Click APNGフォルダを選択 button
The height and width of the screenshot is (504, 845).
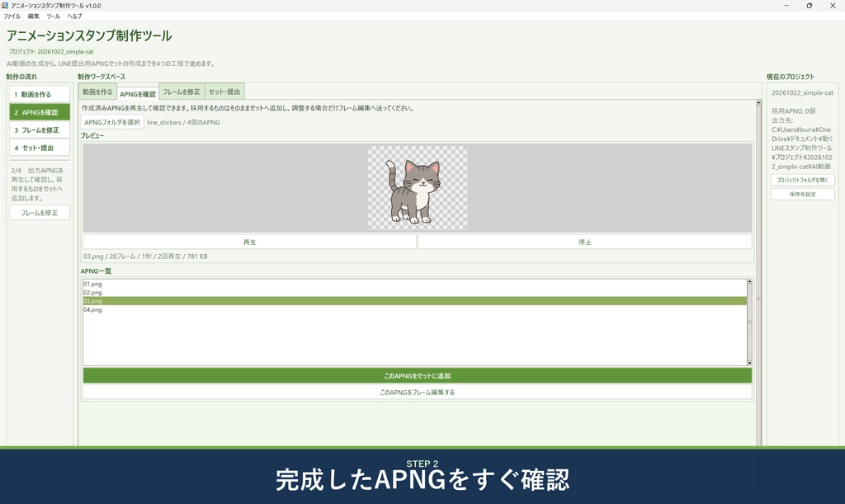(x=112, y=122)
